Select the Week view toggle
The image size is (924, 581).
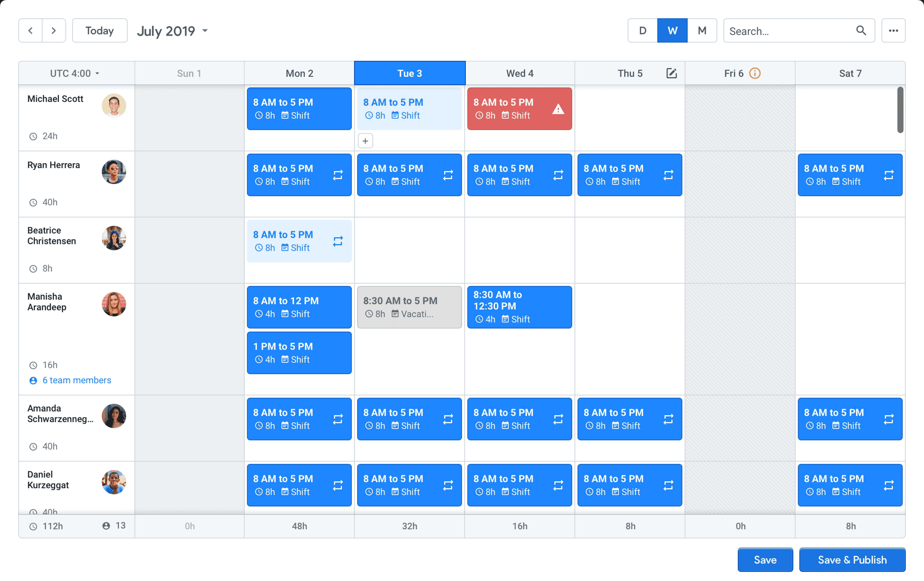(672, 31)
